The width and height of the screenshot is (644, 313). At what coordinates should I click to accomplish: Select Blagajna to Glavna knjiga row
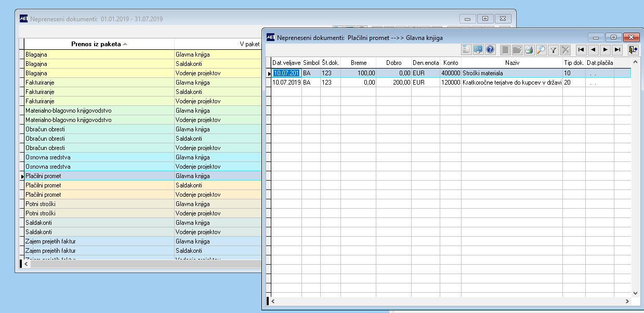click(x=99, y=55)
